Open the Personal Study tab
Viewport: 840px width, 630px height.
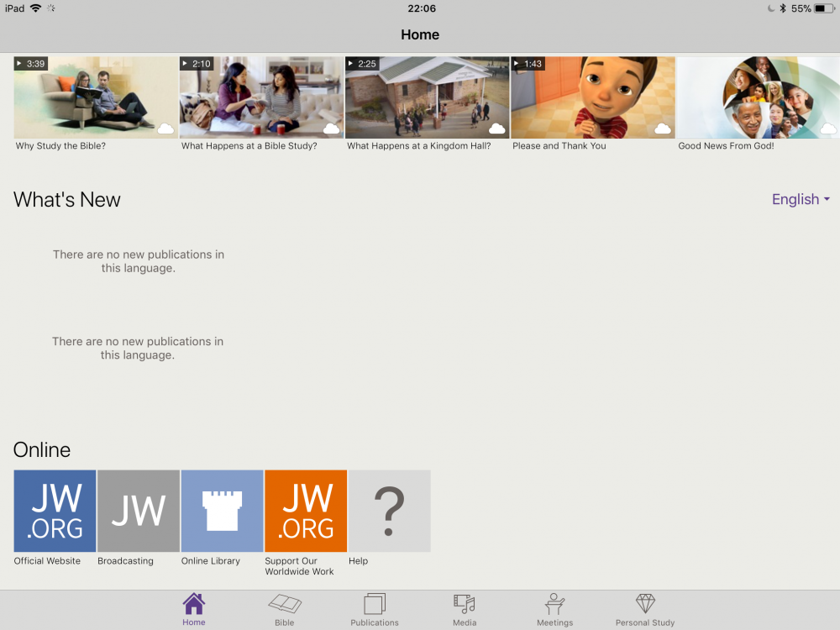tap(645, 610)
